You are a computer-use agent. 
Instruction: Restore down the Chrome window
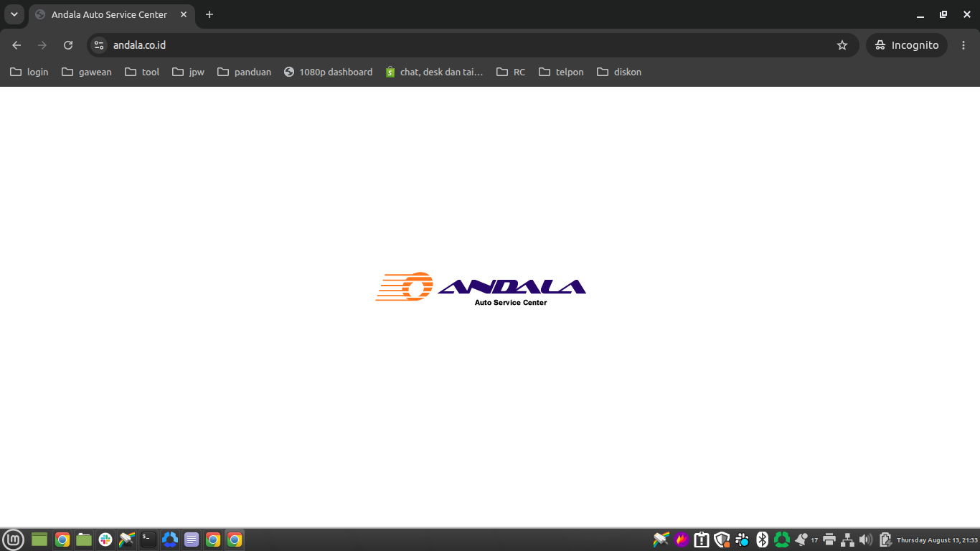pos(943,14)
